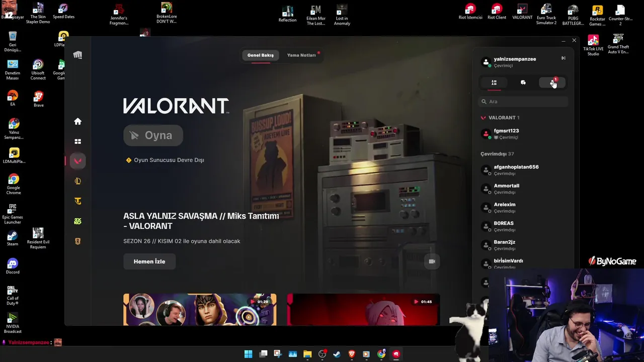
Task: Open Resident Evil Requiem desktop shortcut
Action: pyautogui.click(x=38, y=238)
